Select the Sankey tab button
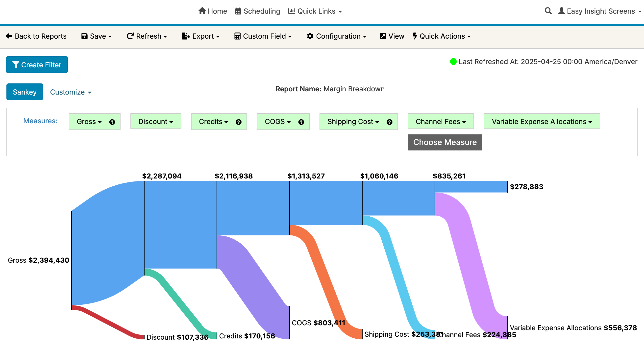The image size is (644, 354). tap(25, 92)
